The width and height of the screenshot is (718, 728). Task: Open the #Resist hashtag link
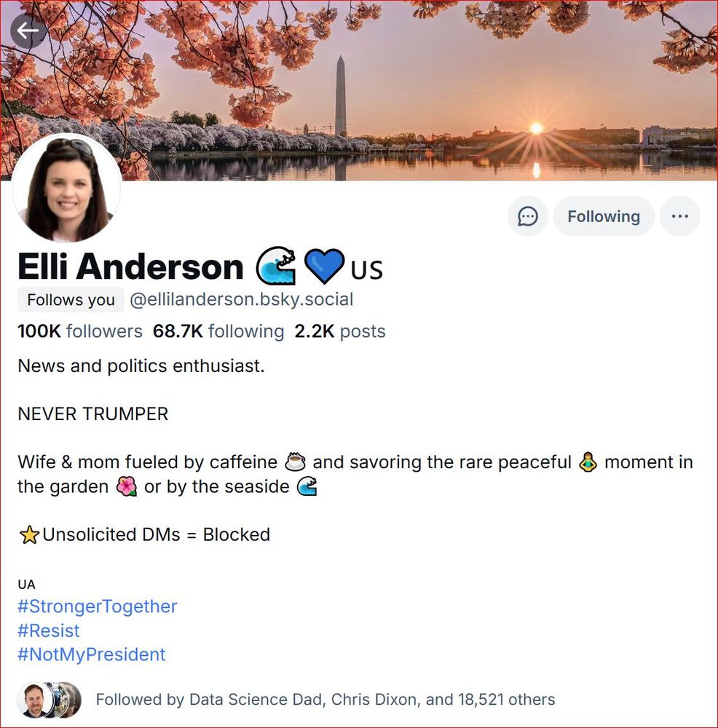coord(49,630)
